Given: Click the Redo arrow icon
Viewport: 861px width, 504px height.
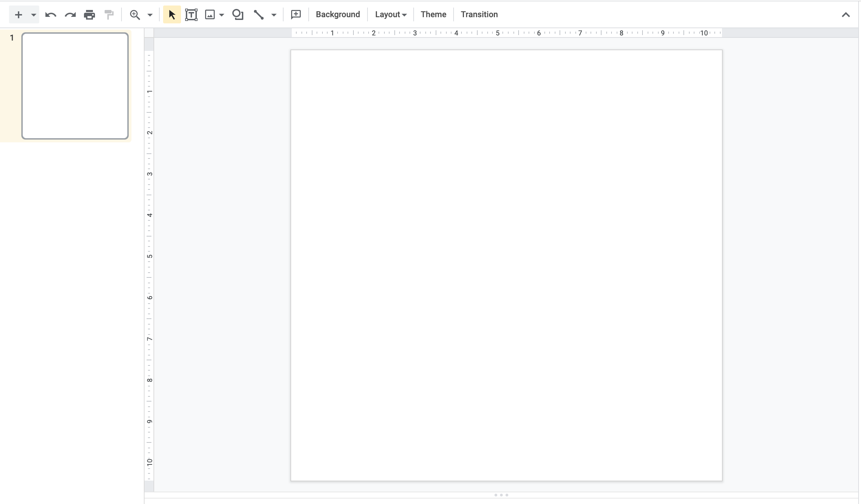Looking at the screenshot, I should click(x=70, y=15).
